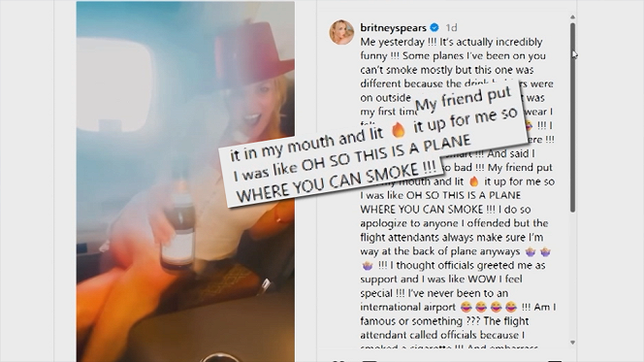This screenshot has height=362, width=644.
Task: Click the fire emoji in the caption
Action: [474, 181]
